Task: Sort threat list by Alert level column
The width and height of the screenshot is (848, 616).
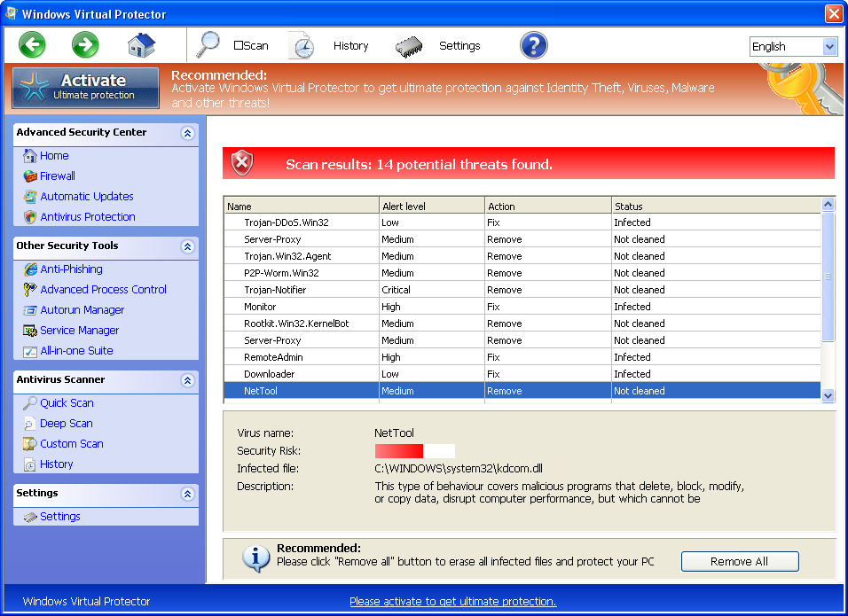Action: click(432, 206)
